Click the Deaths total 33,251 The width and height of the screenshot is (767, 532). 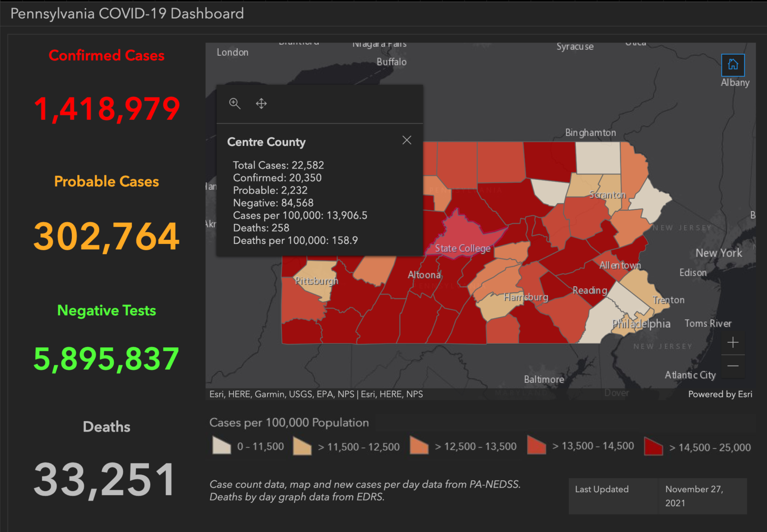(x=105, y=478)
